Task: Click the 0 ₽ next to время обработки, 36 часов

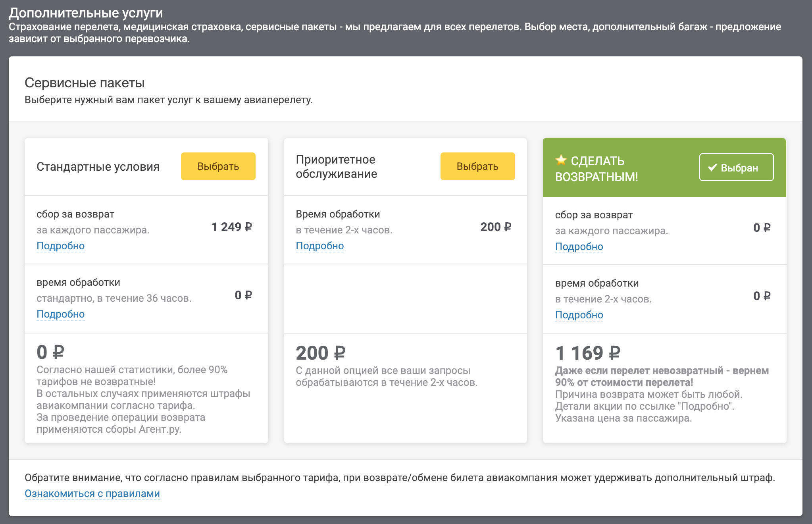Action: [x=243, y=295]
